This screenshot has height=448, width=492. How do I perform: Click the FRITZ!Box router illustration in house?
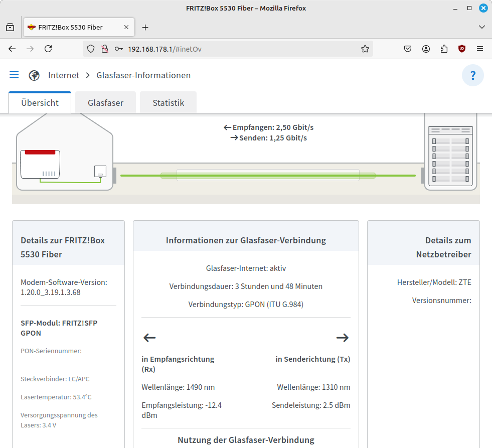point(40,164)
